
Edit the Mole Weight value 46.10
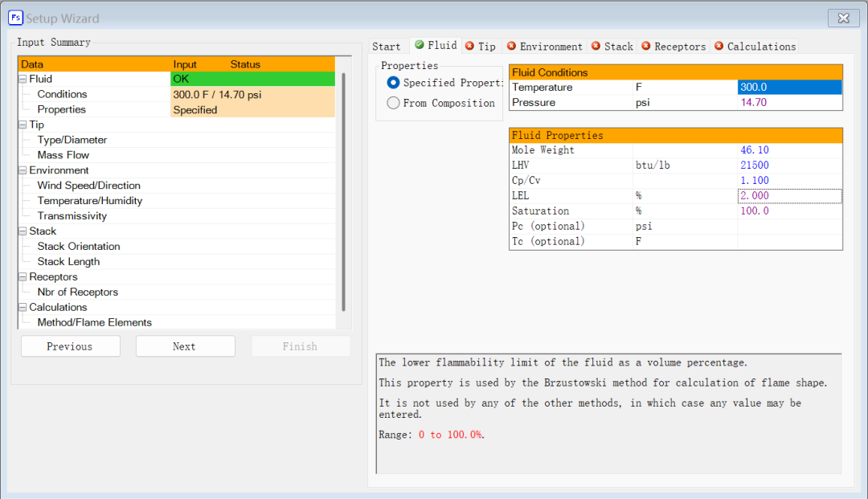[789, 150]
